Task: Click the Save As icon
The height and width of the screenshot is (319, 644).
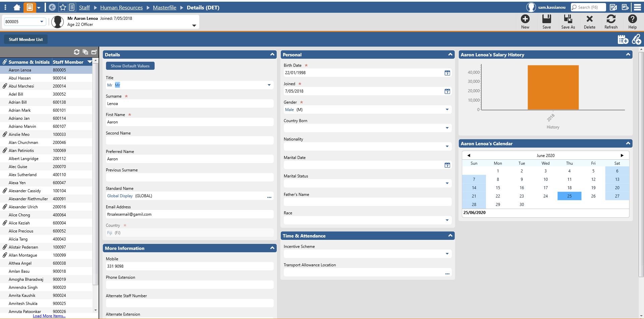Action: pos(568,19)
